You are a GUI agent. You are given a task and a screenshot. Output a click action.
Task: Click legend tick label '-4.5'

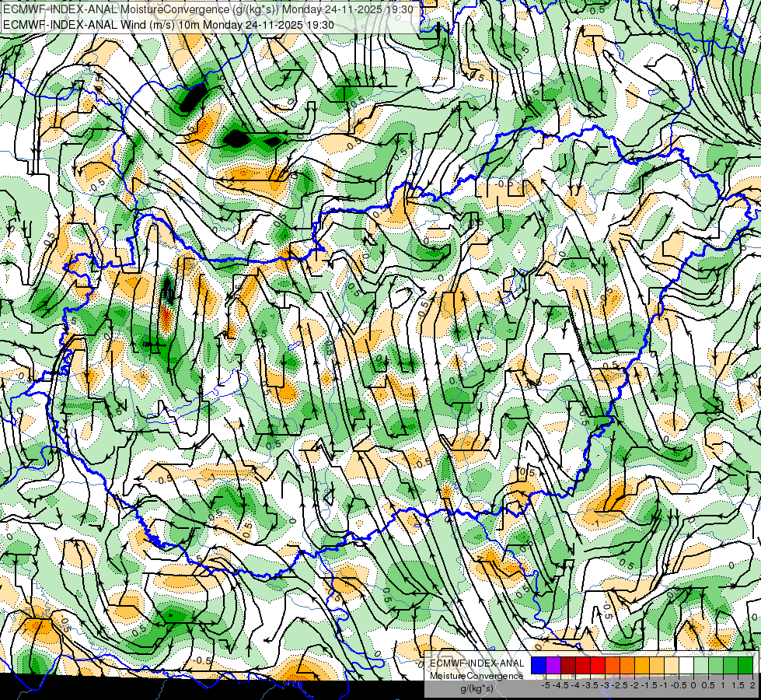561,685
